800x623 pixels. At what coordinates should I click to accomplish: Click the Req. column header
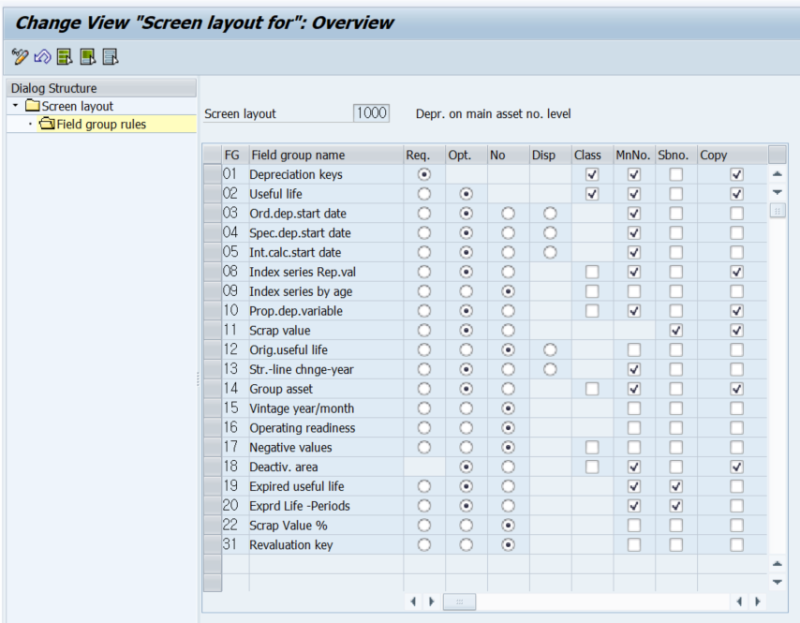(424, 155)
